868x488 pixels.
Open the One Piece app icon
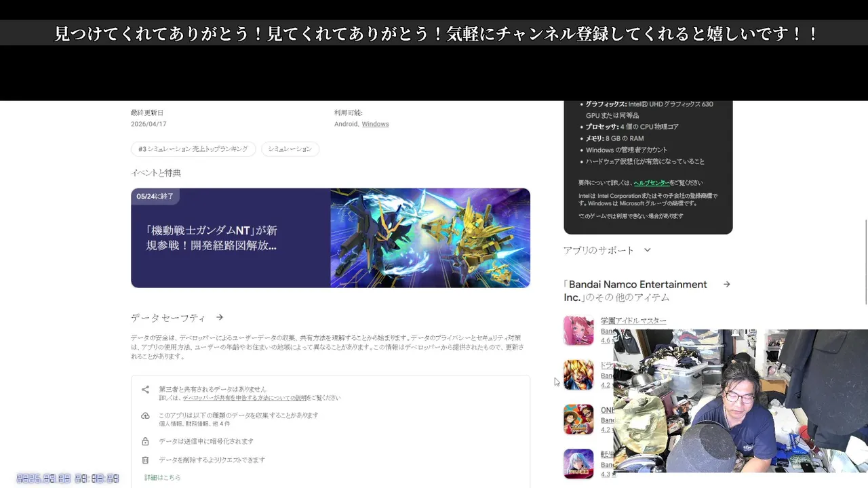click(x=578, y=420)
